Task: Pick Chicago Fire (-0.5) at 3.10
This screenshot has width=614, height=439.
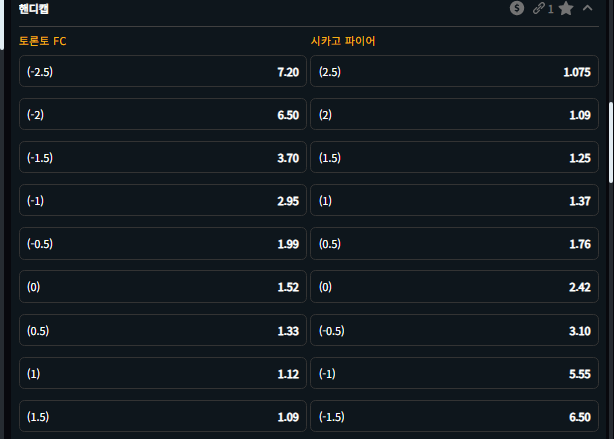Action: pyautogui.click(x=453, y=330)
